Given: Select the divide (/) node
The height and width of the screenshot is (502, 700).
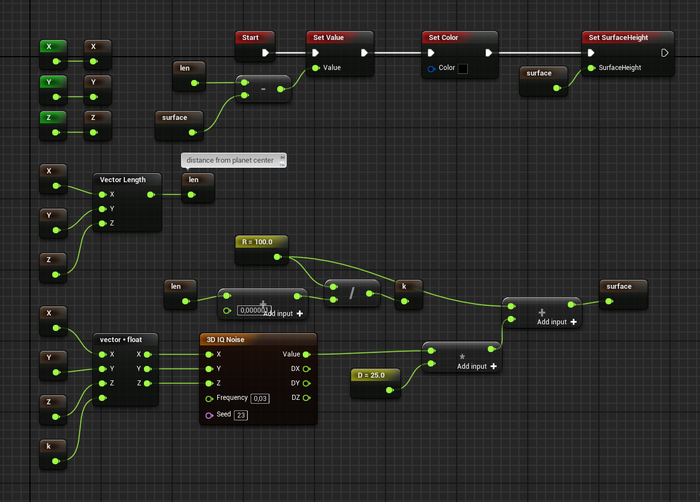Looking at the screenshot, I should pos(352,293).
